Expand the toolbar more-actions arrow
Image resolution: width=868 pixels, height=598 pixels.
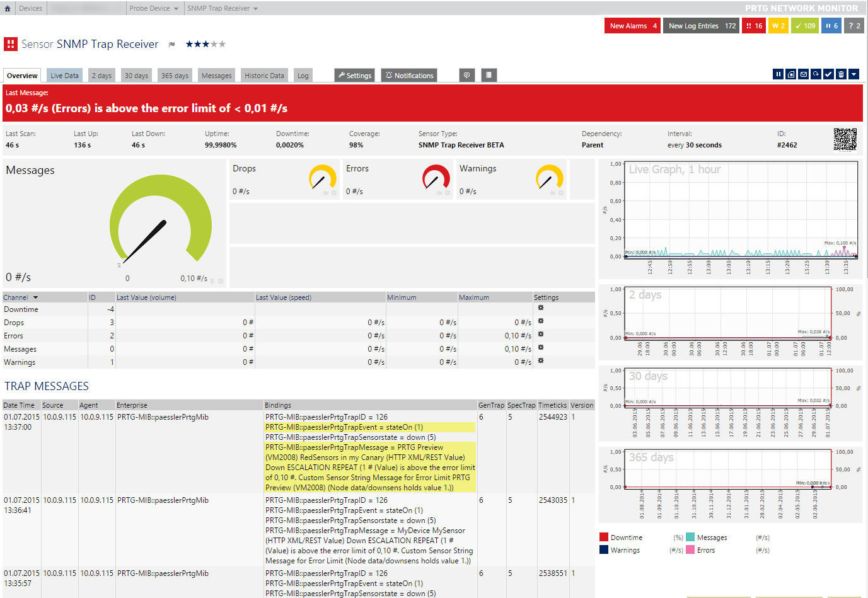point(854,74)
